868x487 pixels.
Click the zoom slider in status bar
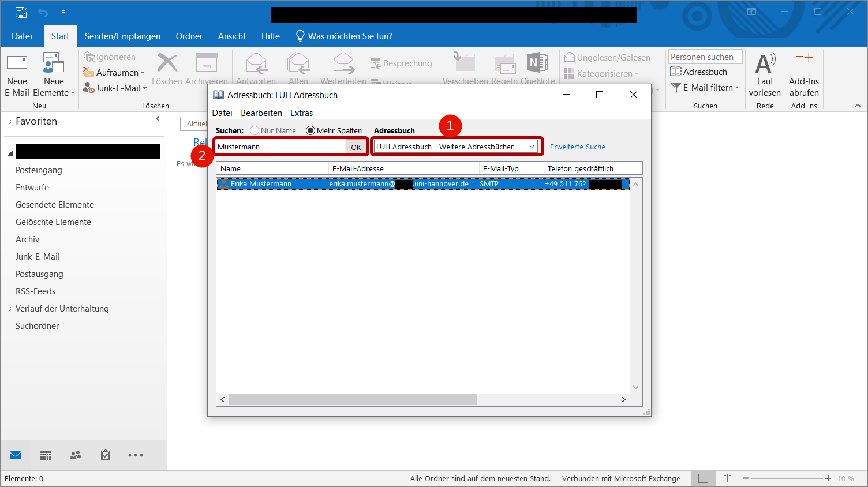787,478
